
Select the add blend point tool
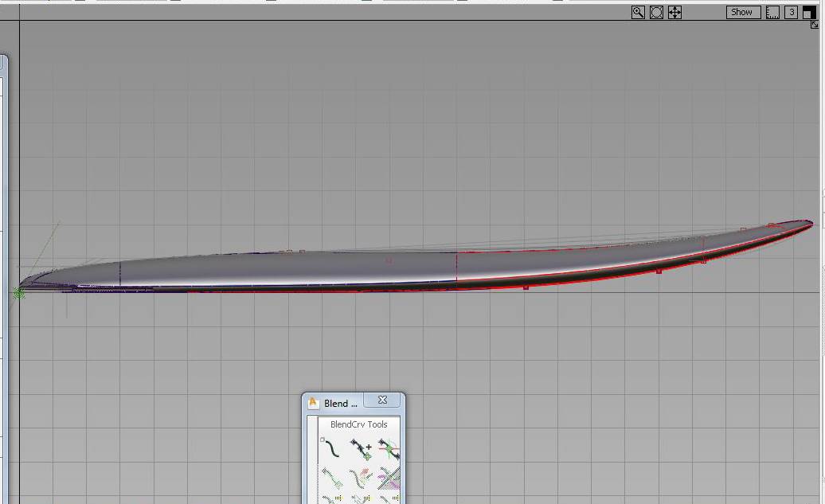[360, 450]
